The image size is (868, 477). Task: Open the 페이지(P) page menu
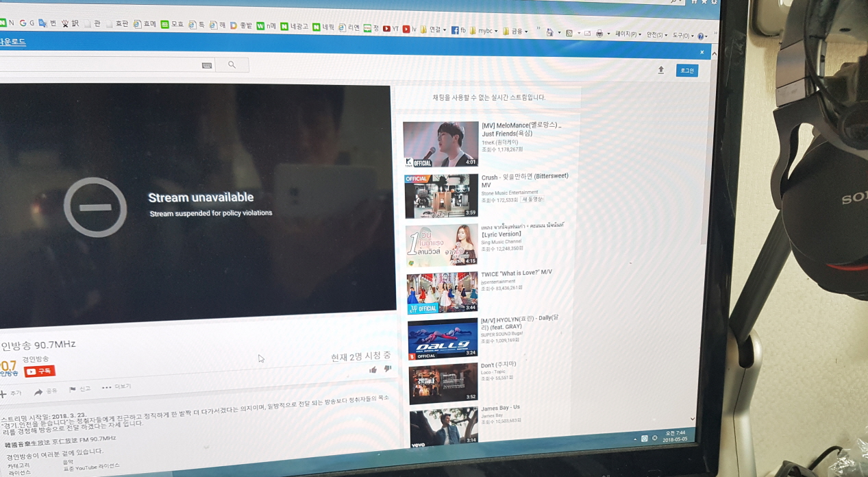point(628,34)
